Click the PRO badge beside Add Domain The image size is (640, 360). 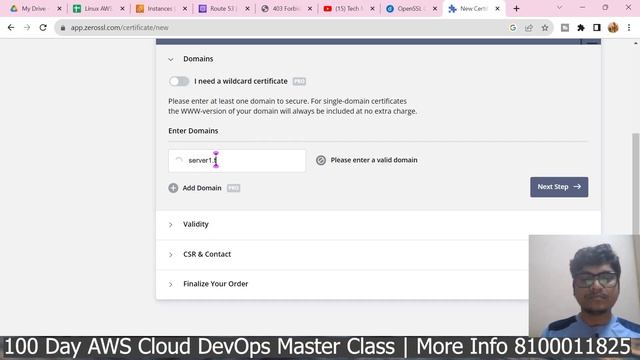pyautogui.click(x=233, y=188)
